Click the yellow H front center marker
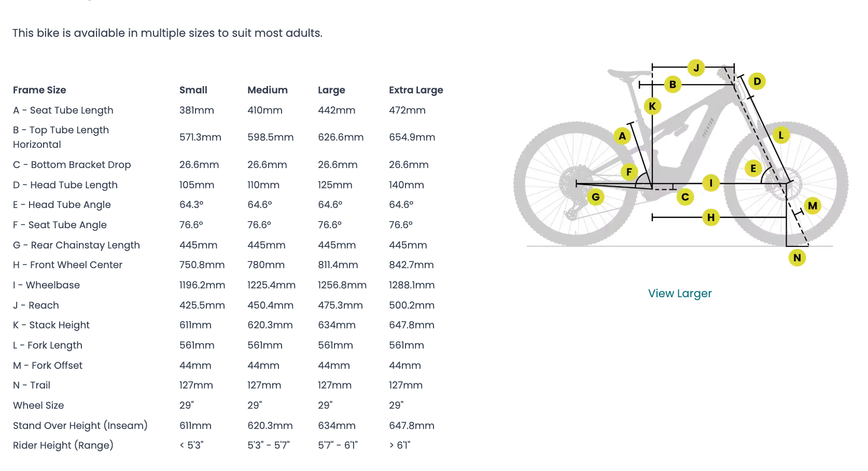 click(711, 217)
